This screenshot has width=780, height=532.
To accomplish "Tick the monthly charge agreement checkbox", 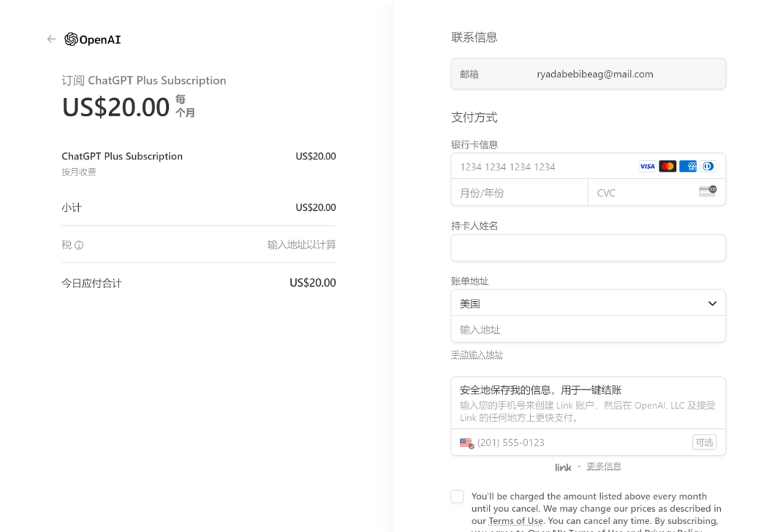I will coord(457,497).
